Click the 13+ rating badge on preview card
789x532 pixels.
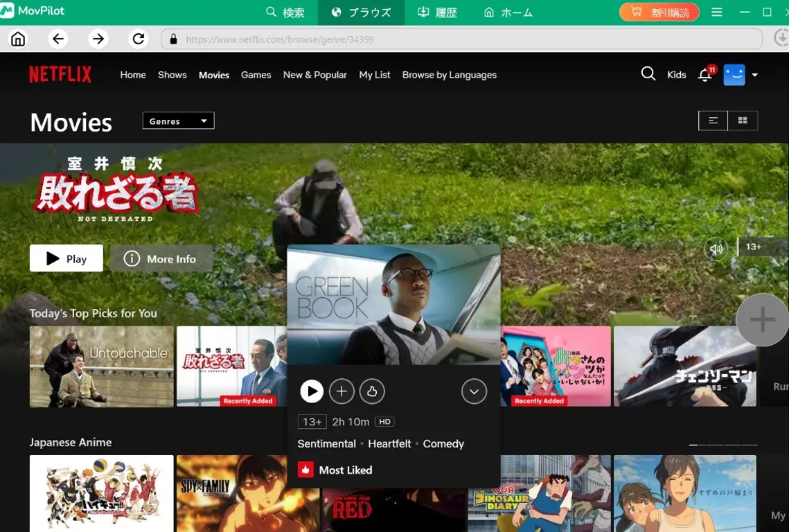point(312,422)
